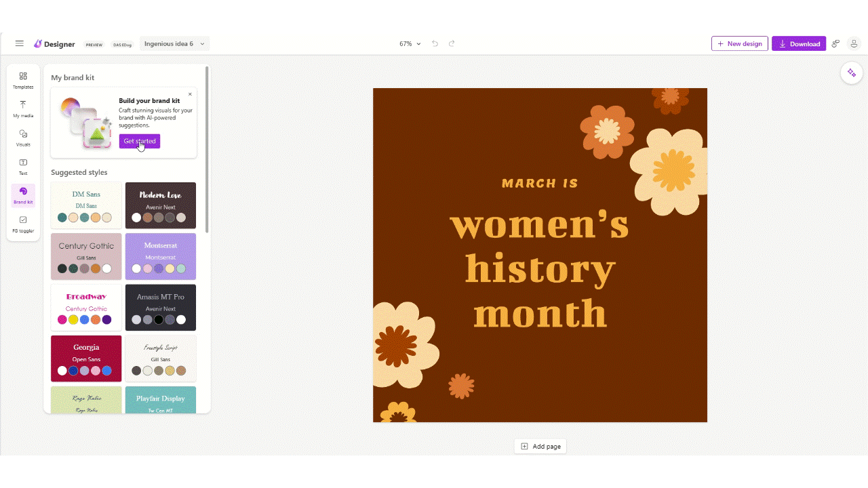868x488 pixels.
Task: Click the Designer logo icon
Action: click(x=38, y=44)
